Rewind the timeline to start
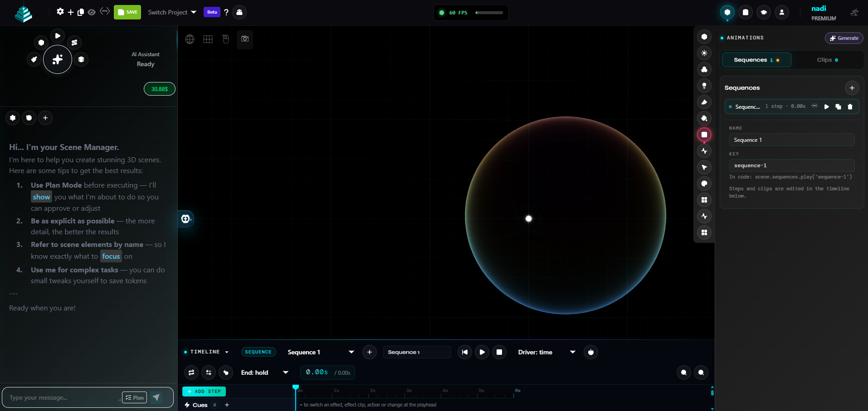The height and width of the screenshot is (411, 868). click(465, 352)
